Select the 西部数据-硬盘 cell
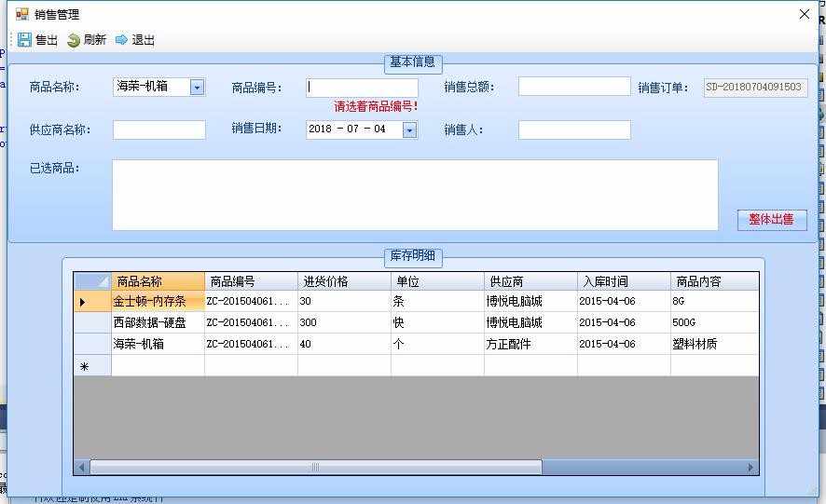The height and width of the screenshot is (504, 826). point(158,322)
